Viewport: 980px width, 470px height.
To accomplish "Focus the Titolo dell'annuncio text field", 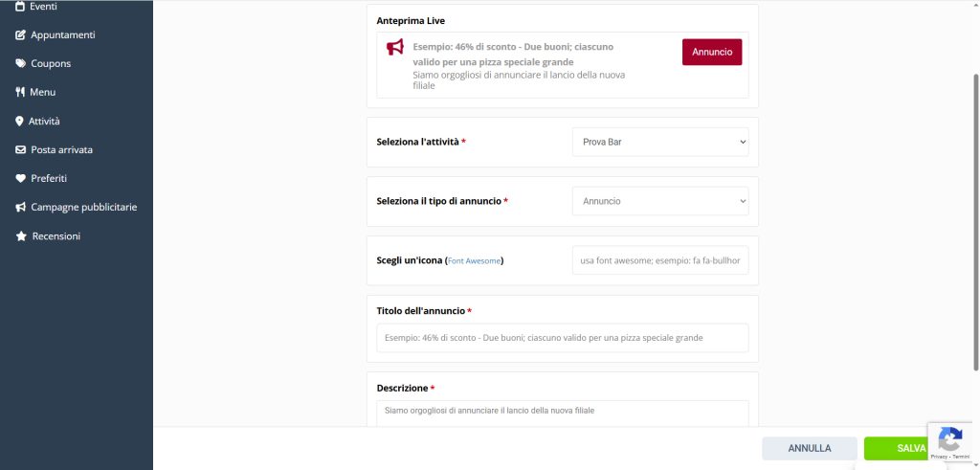I will tap(563, 338).
